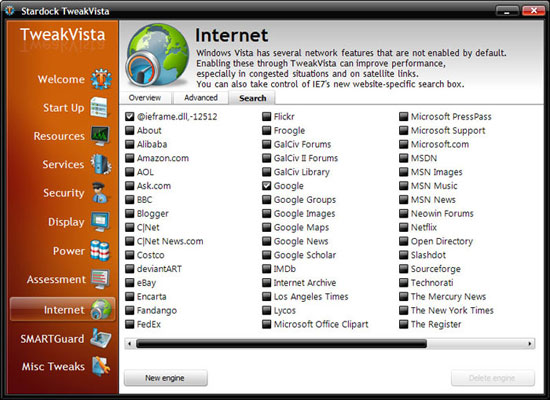Click the scrollbar left arrow
Screen dimensions: 550x400
[x=130, y=344]
